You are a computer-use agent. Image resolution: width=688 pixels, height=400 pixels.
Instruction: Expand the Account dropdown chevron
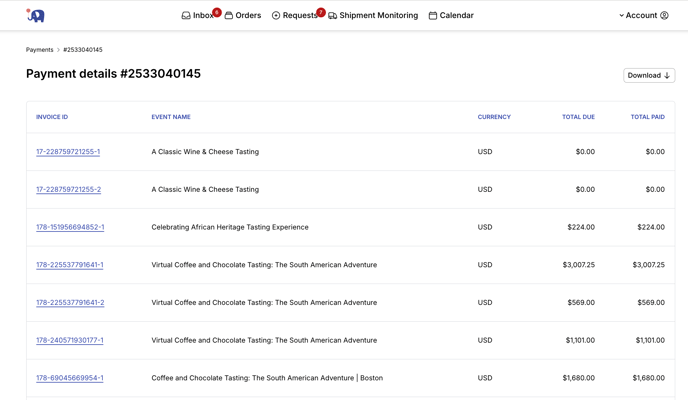click(621, 16)
